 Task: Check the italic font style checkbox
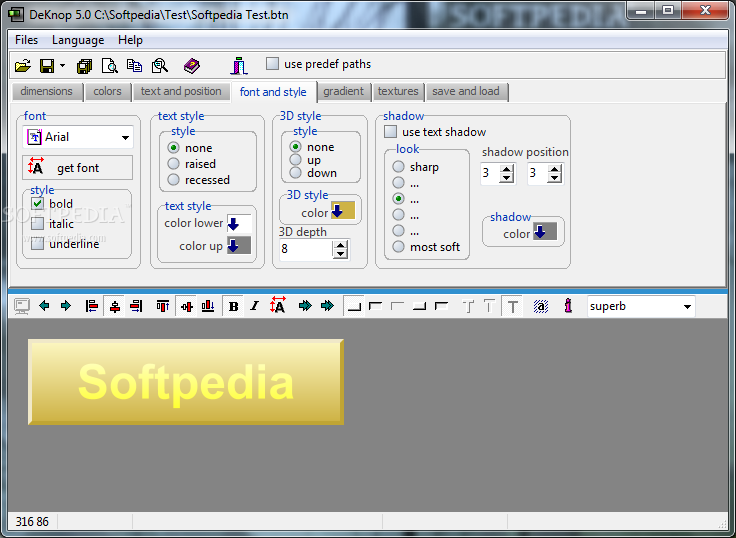[x=38, y=223]
